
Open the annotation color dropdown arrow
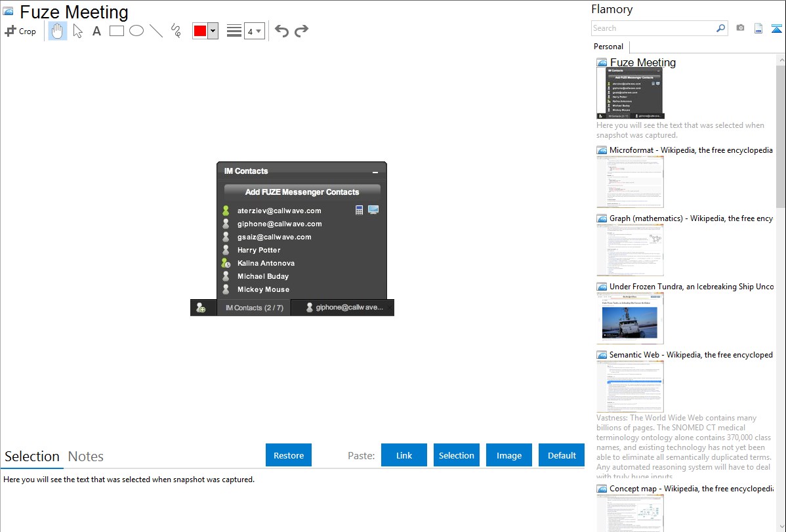click(x=213, y=31)
